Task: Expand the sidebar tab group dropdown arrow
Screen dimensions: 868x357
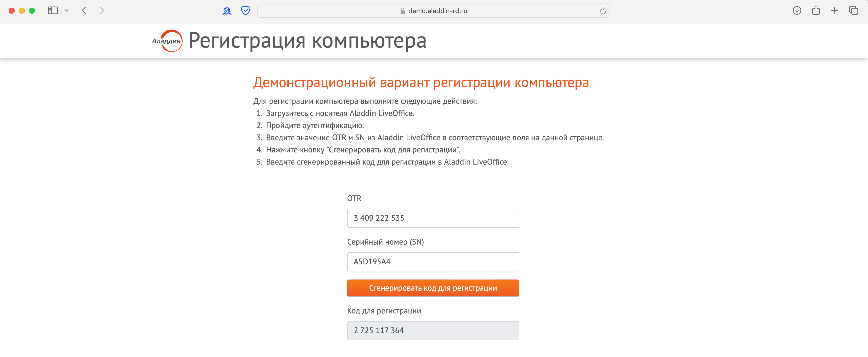Action: [67, 10]
